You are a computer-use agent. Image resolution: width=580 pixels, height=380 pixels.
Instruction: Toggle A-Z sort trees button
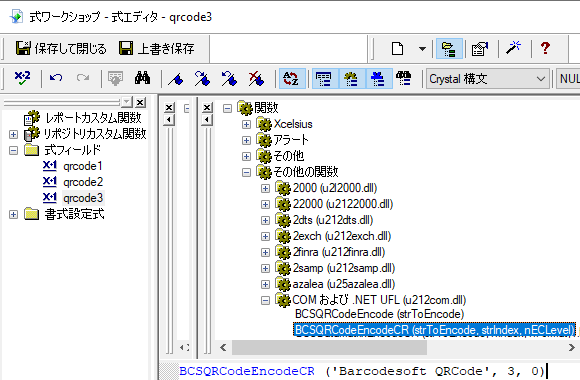coord(292,78)
